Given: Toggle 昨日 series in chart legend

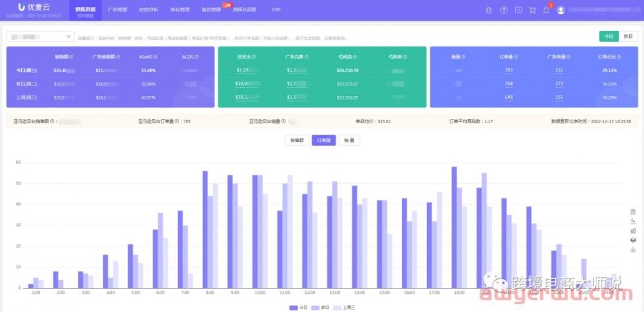Looking at the screenshot, I should [x=320, y=307].
